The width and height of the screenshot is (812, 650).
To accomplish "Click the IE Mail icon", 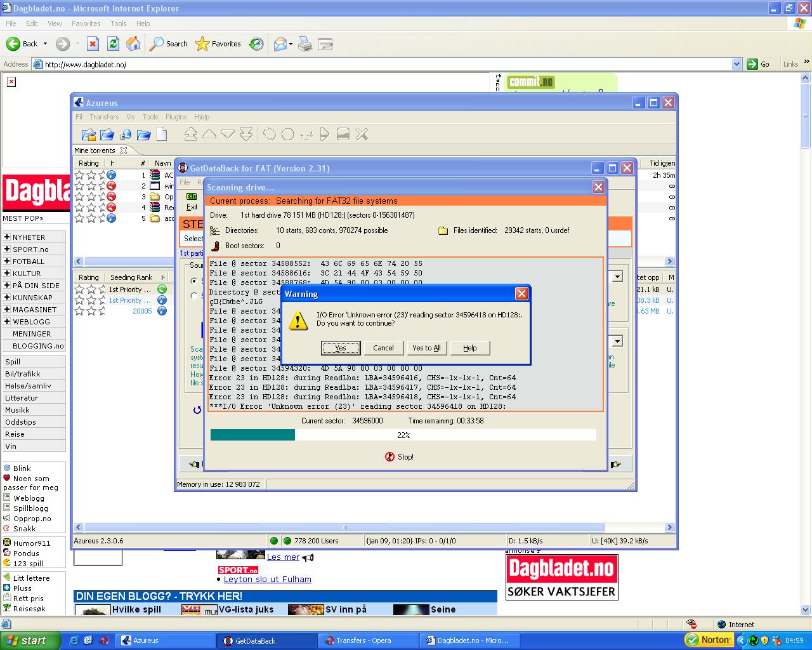I will pos(280,44).
